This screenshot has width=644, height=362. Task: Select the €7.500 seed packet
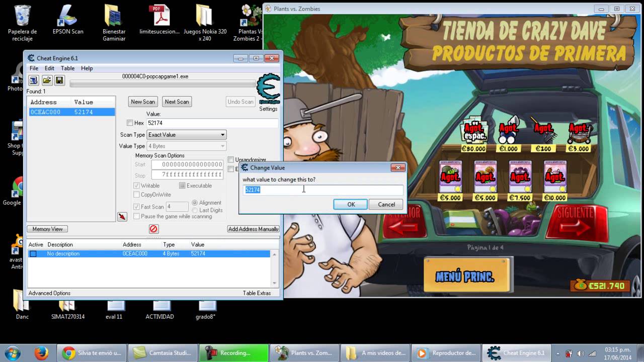click(520, 181)
